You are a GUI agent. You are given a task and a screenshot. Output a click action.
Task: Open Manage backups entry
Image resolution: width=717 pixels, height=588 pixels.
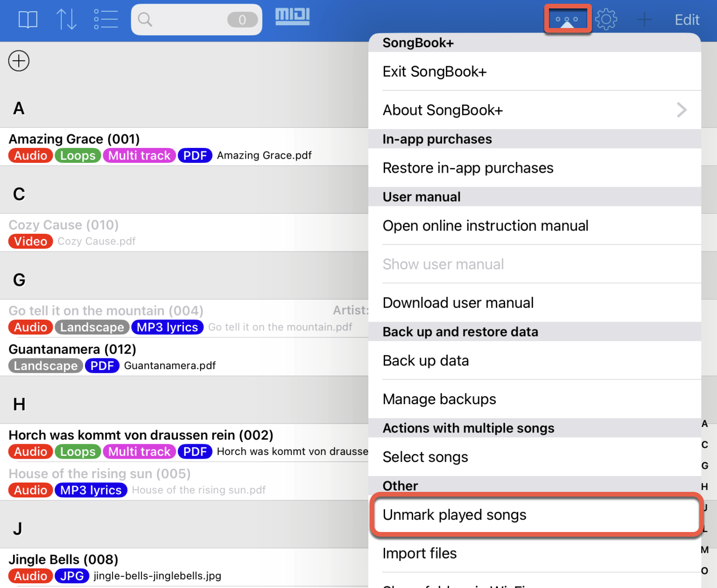tap(534, 399)
